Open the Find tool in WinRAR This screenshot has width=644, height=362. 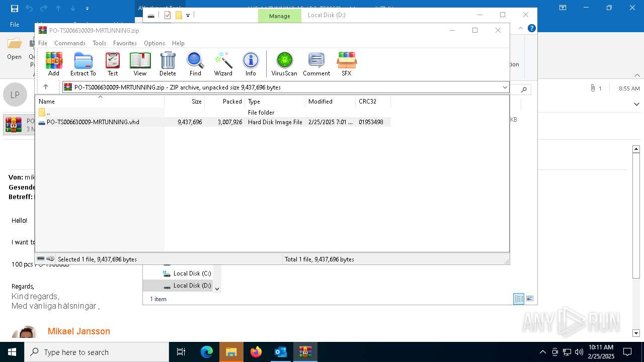tap(195, 64)
